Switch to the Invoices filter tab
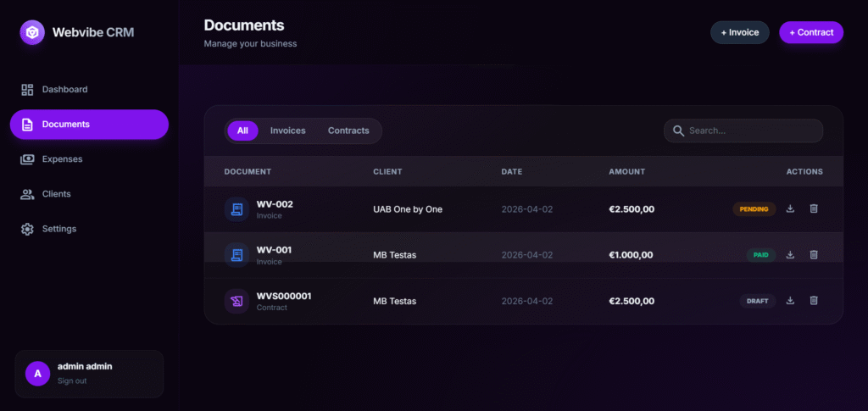The image size is (868, 411). (x=287, y=131)
